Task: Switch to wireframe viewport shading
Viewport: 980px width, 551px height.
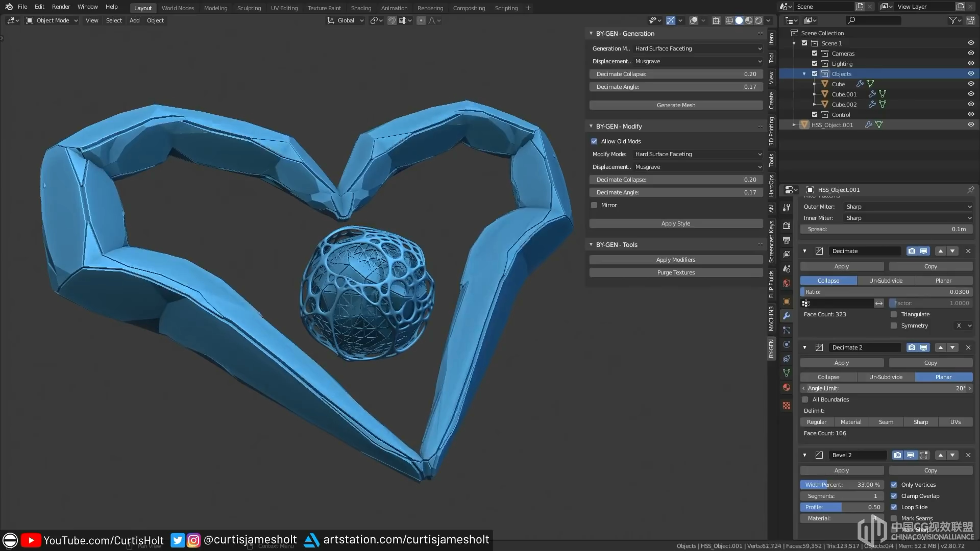Action: tap(729, 20)
